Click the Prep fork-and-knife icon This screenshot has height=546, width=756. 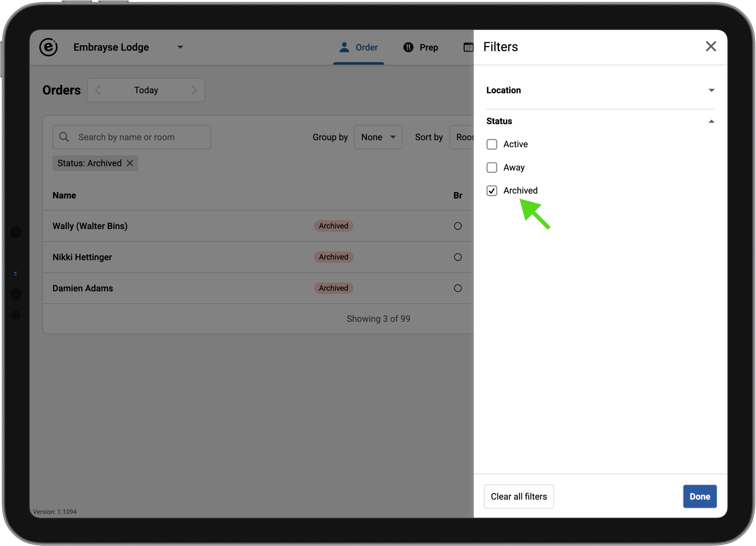tap(408, 47)
